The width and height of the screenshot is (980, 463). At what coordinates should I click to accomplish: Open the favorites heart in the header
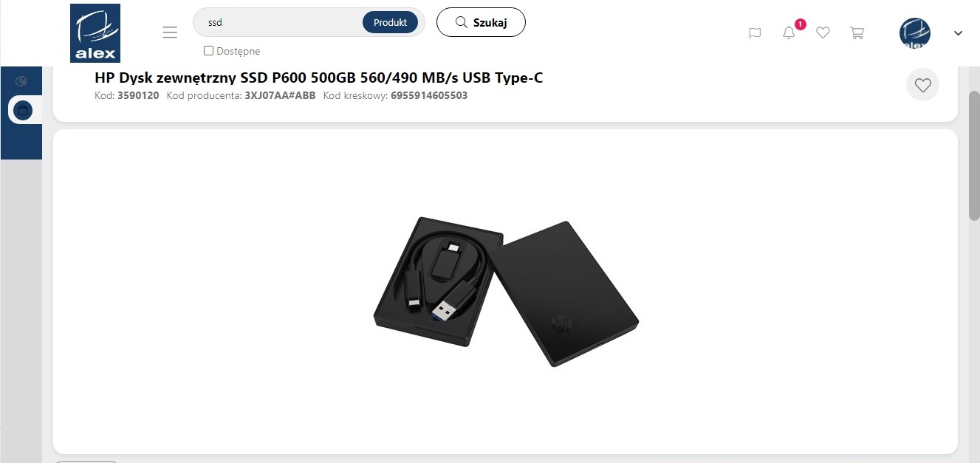click(x=823, y=33)
